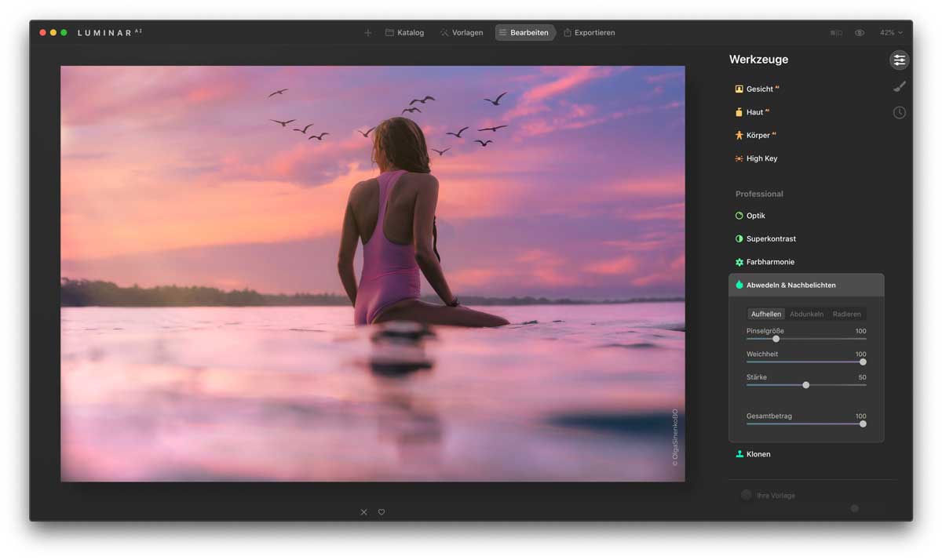
Task: Click the Haut tool icon
Action: pos(739,112)
